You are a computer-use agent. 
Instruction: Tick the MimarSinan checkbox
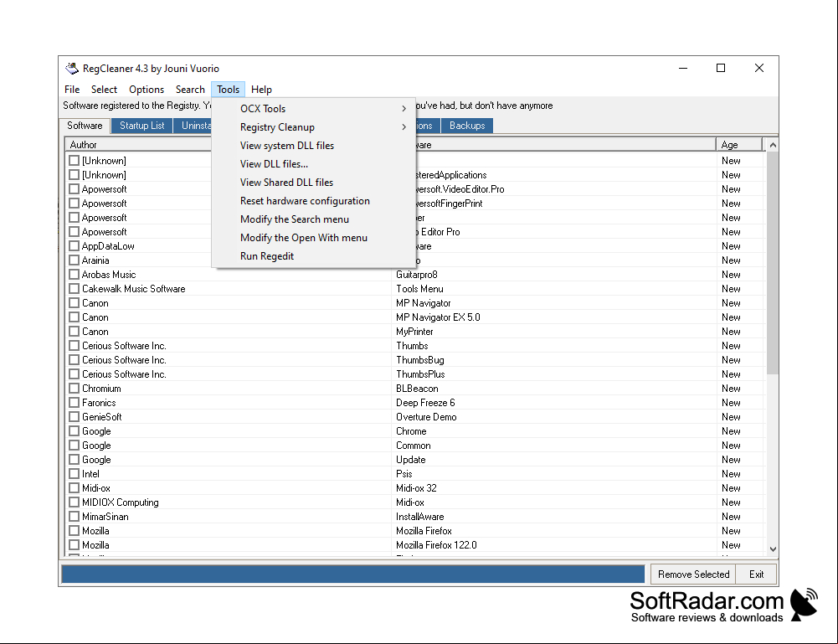(x=75, y=516)
